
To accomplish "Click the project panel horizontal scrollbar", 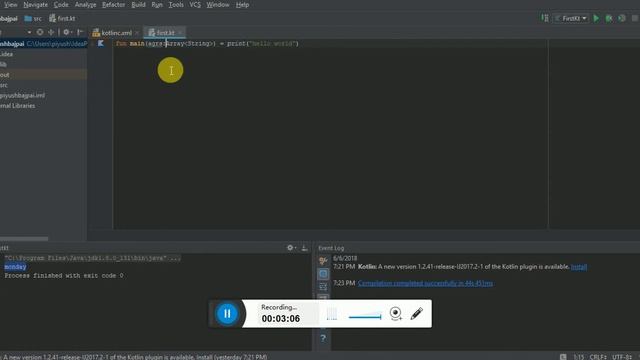I will (24, 238).
